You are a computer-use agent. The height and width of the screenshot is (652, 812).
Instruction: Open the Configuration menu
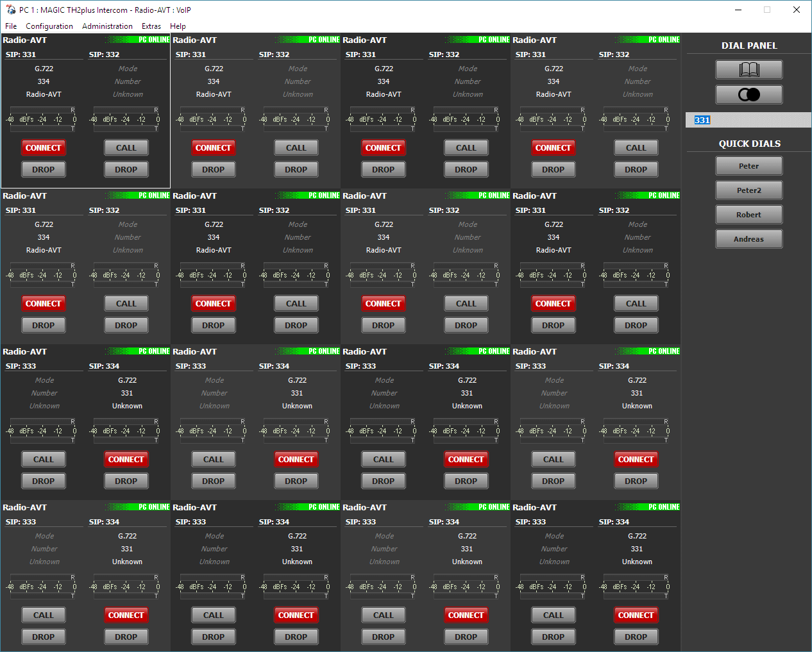[49, 26]
